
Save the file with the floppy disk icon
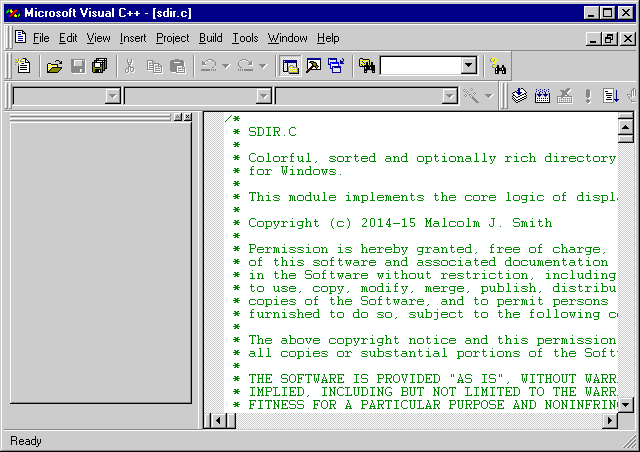[x=78, y=66]
